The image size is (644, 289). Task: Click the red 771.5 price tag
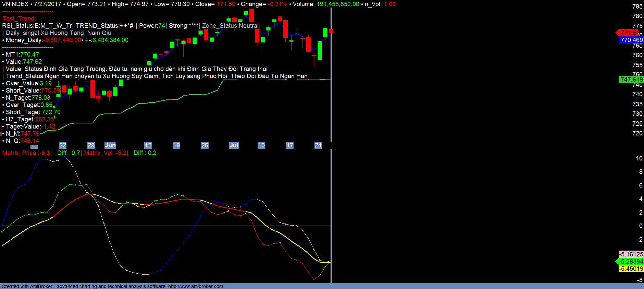point(628,33)
